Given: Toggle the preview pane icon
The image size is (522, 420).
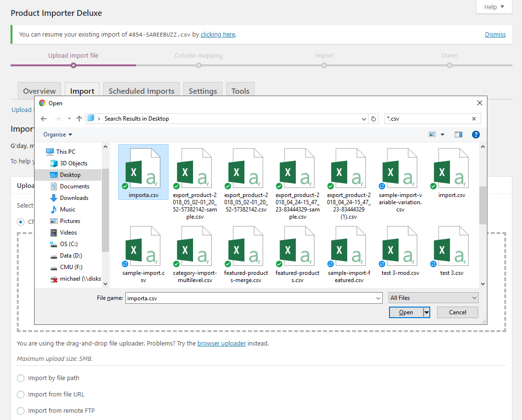Looking at the screenshot, I should 459,135.
